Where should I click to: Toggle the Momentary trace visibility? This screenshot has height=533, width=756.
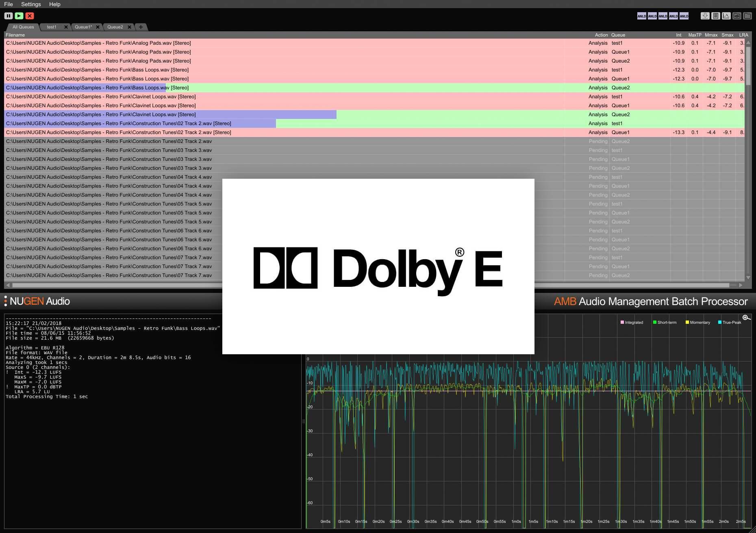(x=699, y=322)
